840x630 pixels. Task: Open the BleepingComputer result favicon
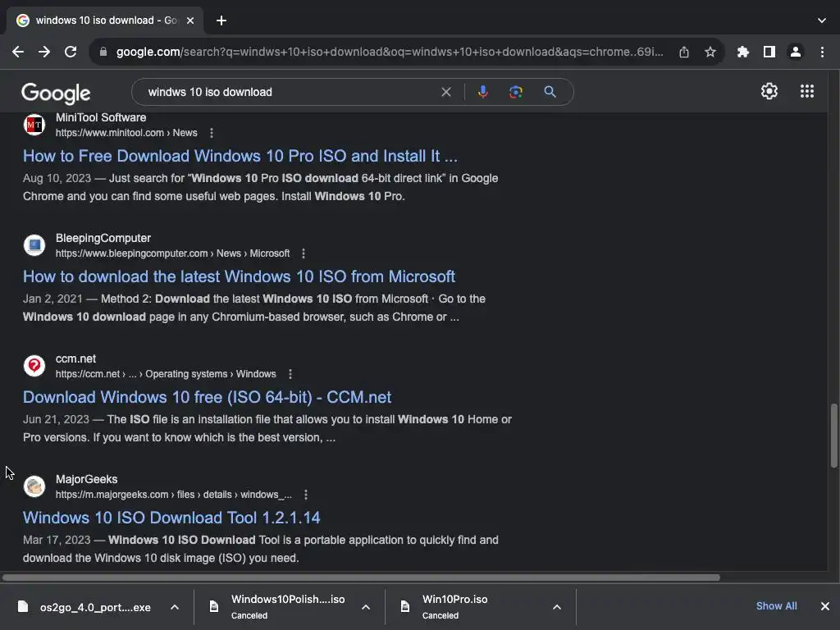(x=34, y=245)
